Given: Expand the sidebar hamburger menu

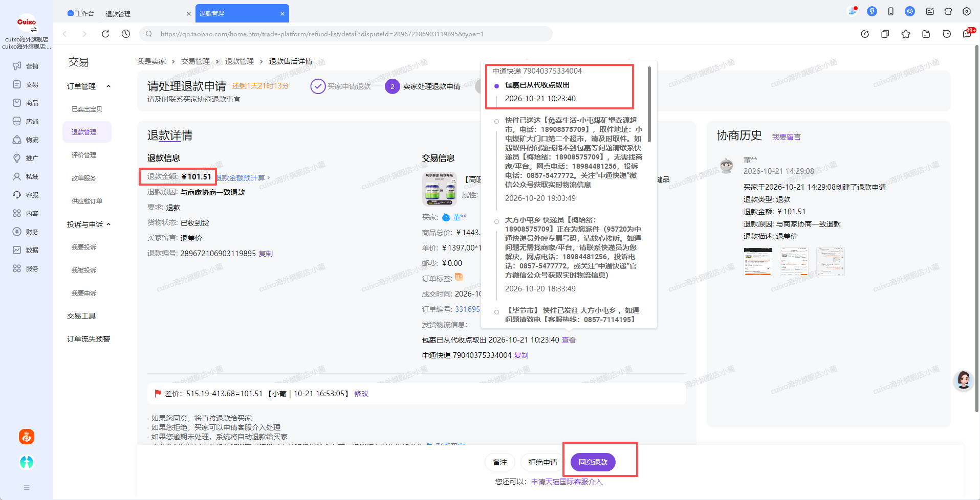Looking at the screenshot, I should coord(27,488).
